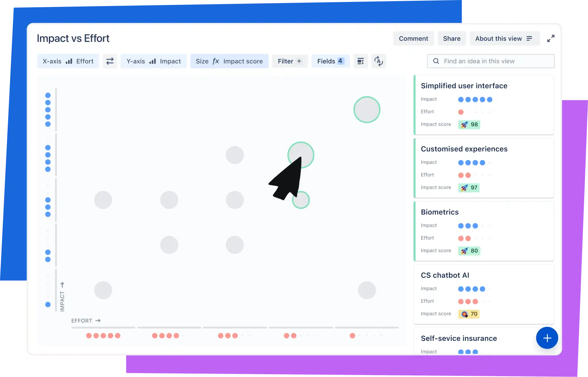Swap the X and Y axes

click(110, 61)
